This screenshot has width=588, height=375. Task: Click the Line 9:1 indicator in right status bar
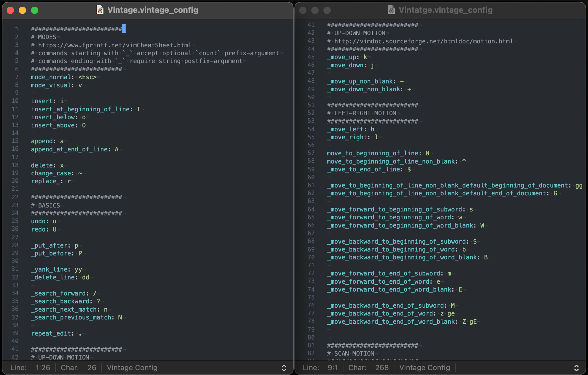pos(320,368)
